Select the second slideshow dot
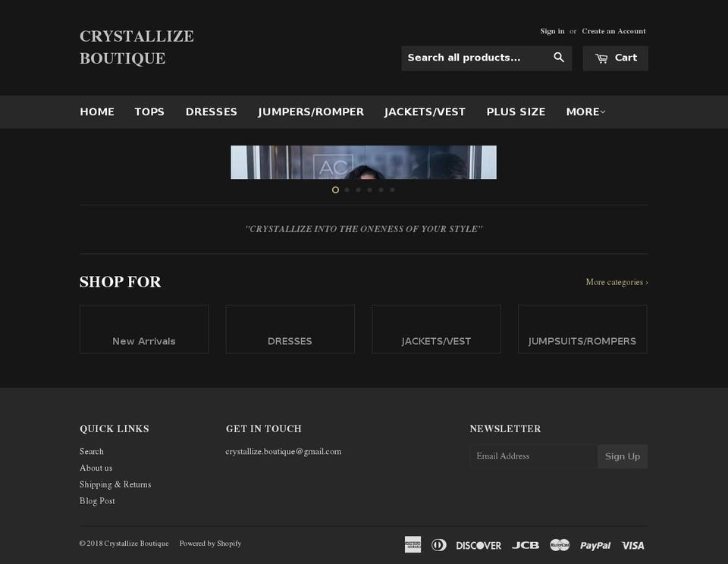Viewport: 728px width, 564px height. [x=347, y=190]
